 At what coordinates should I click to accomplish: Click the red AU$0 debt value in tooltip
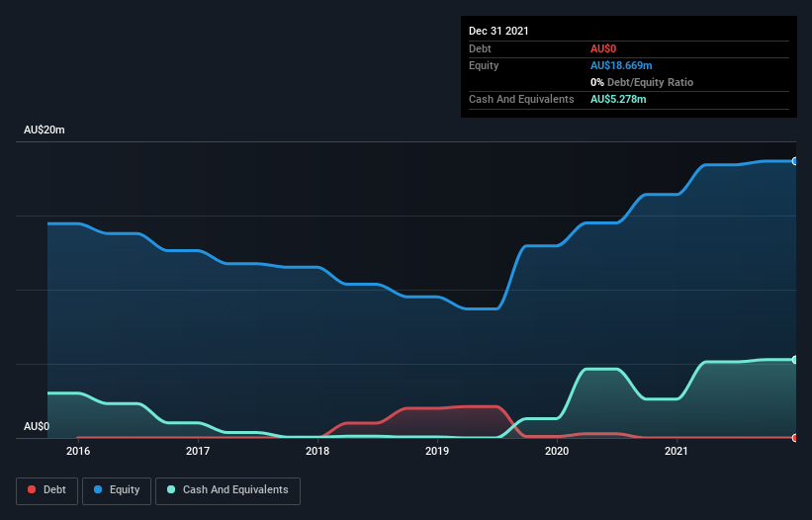coord(603,48)
